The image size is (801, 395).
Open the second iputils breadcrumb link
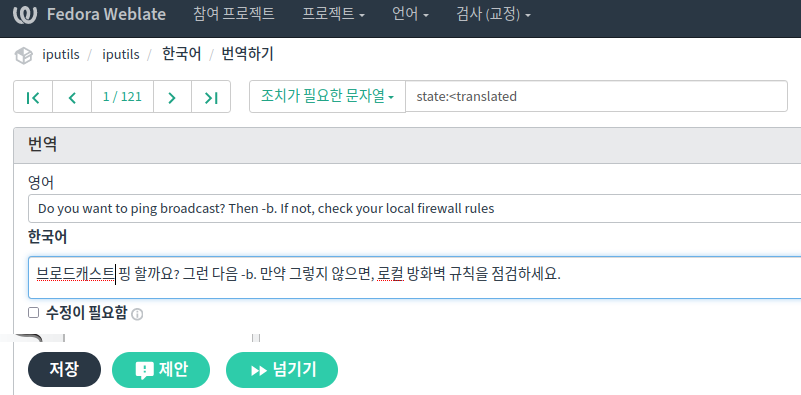click(x=121, y=55)
